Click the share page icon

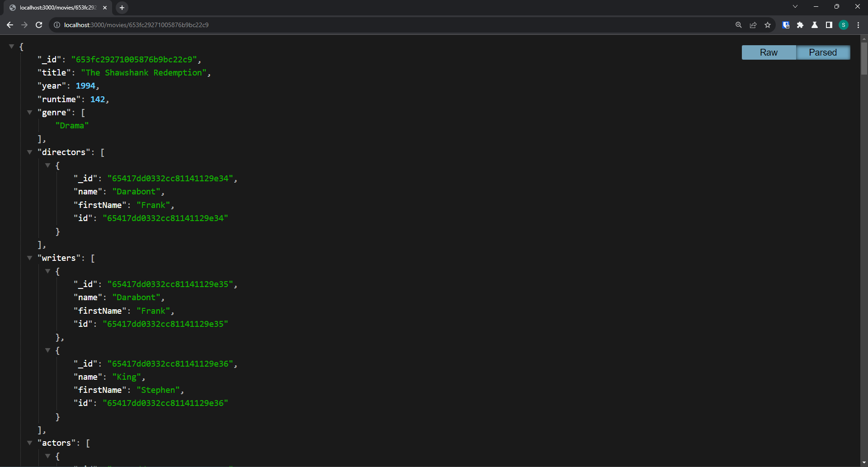pos(753,25)
